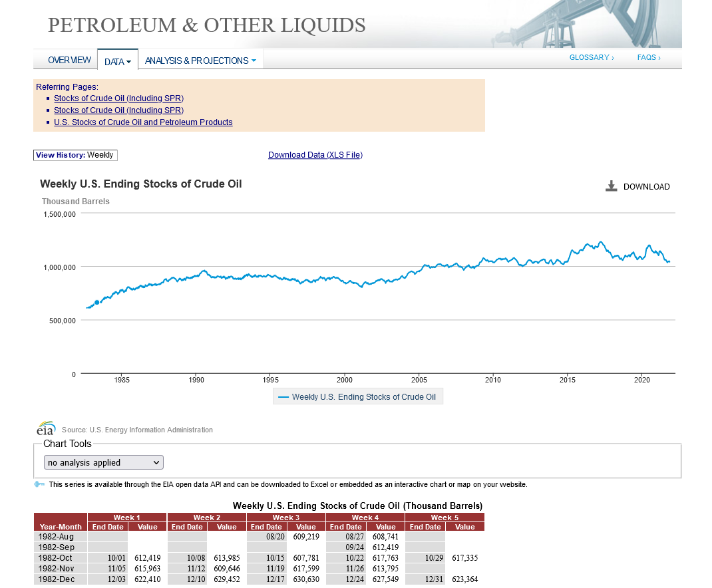Click the 2005 x-axis label

419,380
